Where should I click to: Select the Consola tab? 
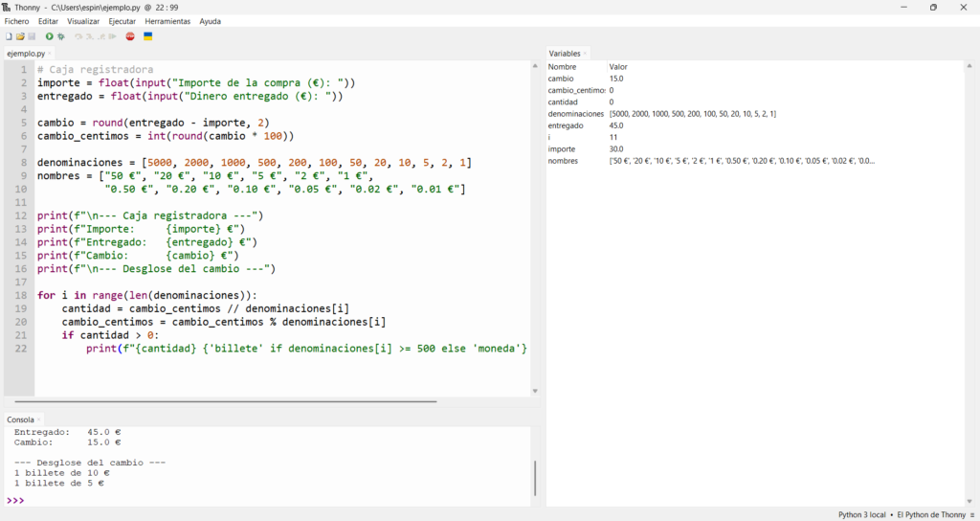20,419
